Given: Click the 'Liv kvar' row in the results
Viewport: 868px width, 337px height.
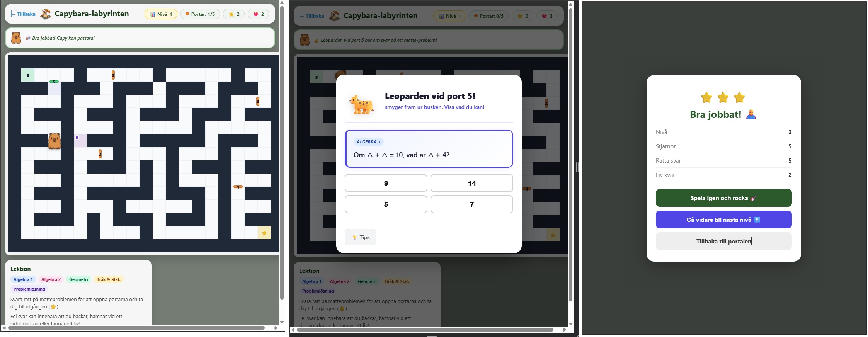Looking at the screenshot, I should pos(723,175).
